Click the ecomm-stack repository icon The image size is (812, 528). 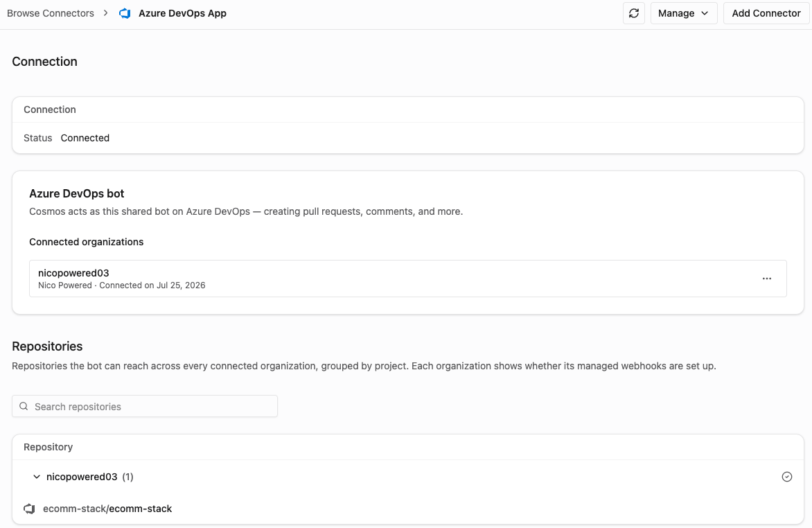coord(30,509)
